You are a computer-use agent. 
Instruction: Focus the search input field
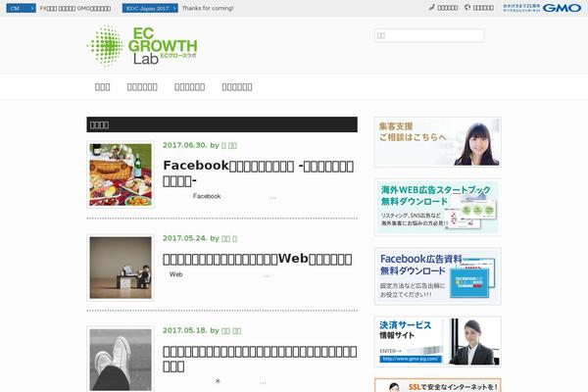pyautogui.click(x=429, y=35)
